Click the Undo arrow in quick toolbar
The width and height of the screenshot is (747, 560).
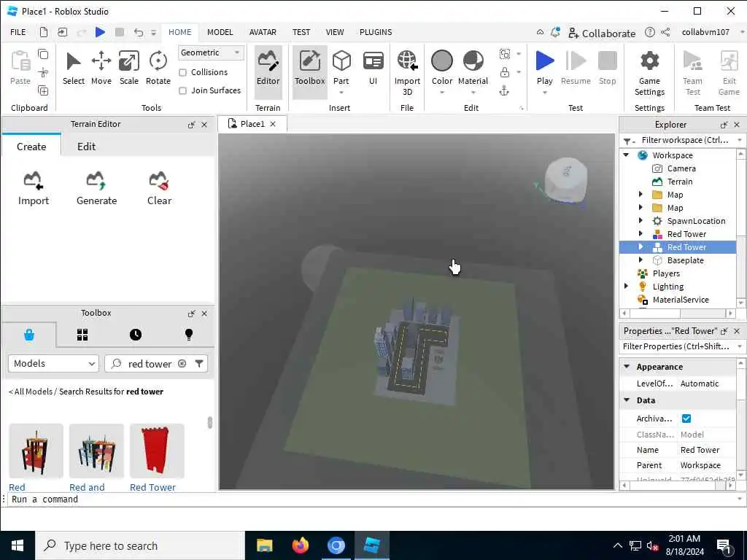coord(138,32)
